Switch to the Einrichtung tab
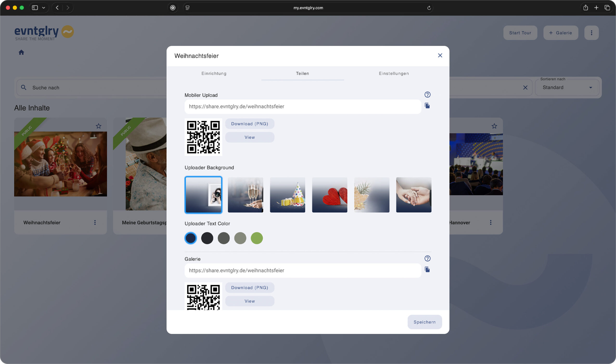This screenshot has width=616, height=364. pos(214,73)
